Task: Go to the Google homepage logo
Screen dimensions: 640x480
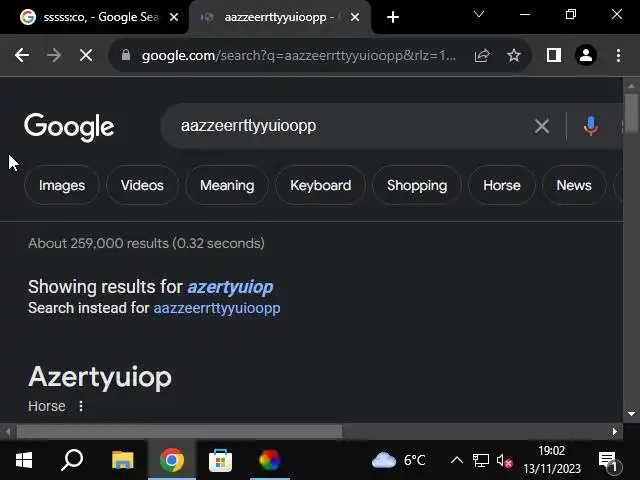Action: (x=69, y=127)
